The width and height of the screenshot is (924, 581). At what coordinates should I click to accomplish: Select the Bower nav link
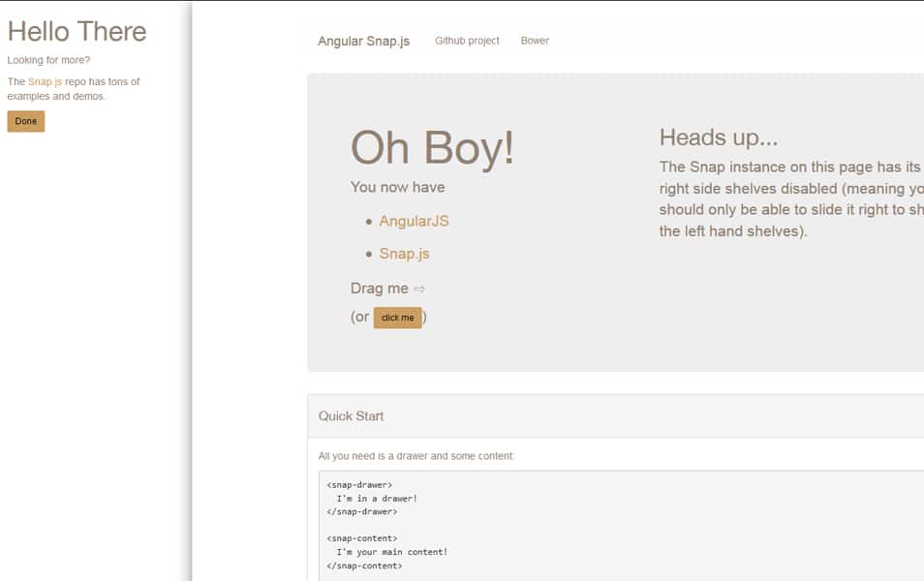[x=535, y=41]
